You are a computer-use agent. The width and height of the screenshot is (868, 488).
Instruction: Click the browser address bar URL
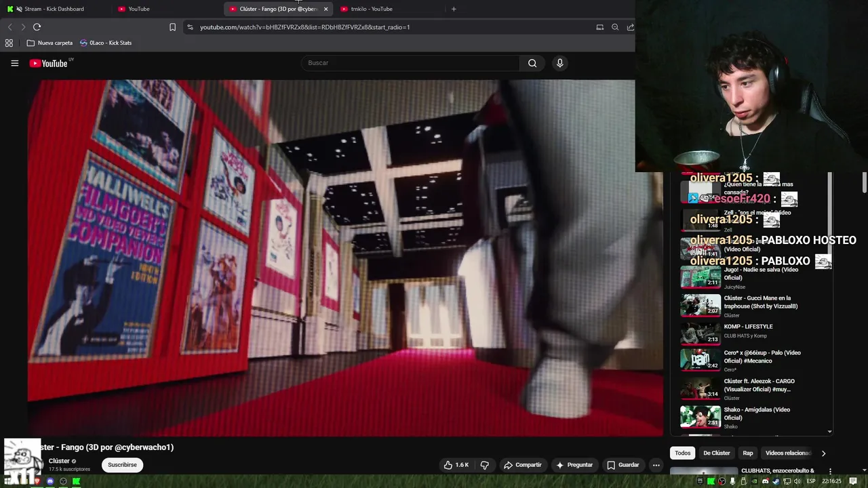pos(304,27)
